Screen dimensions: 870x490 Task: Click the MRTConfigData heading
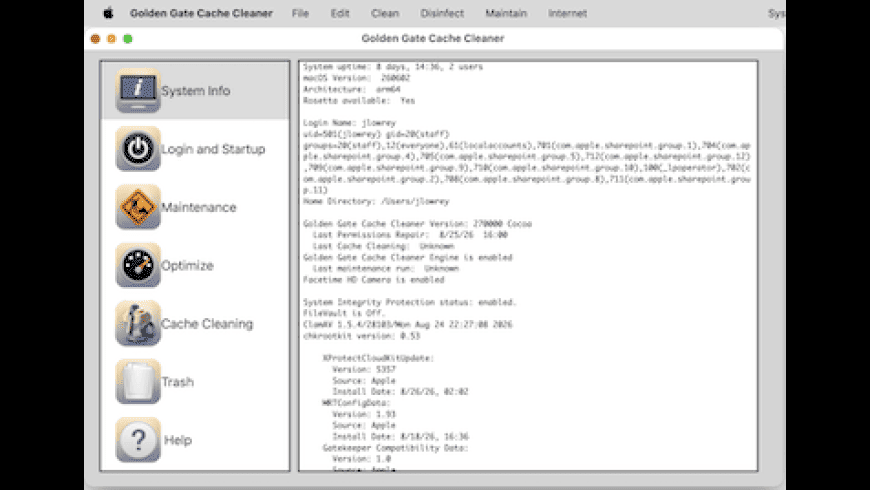pyautogui.click(x=356, y=403)
